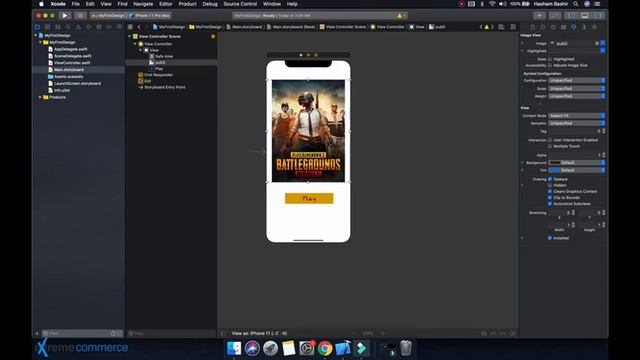Open the Weight dropdown
Viewport: 640px width, 360px height.
pos(576,96)
